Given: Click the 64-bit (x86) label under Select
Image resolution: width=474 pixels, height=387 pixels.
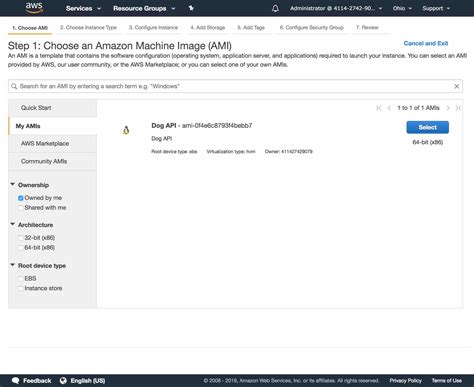Looking at the screenshot, I should coord(428,142).
